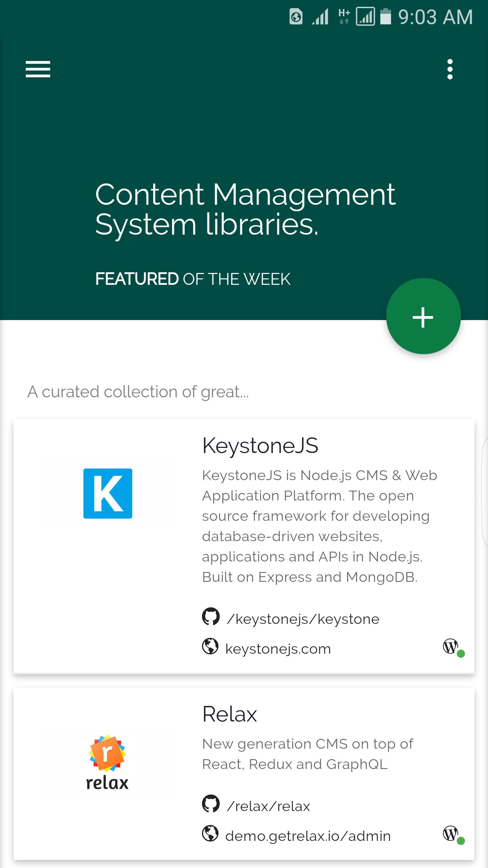Click the KeystoneJS description text
Screen dimensions: 488x868
pos(320,526)
